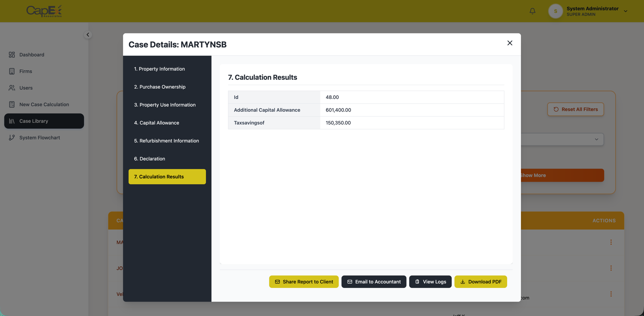Click the Firms building icon
644x316 pixels.
coord(12,71)
